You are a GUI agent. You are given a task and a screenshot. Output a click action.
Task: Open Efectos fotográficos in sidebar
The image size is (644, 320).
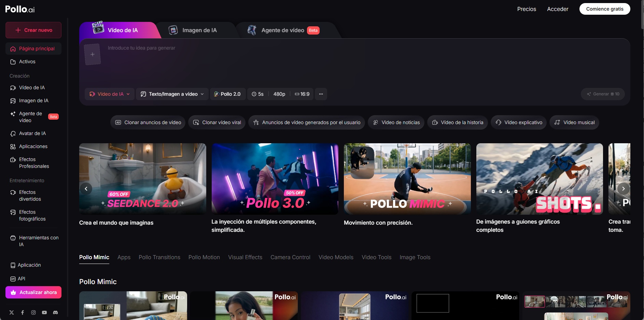pyautogui.click(x=33, y=215)
